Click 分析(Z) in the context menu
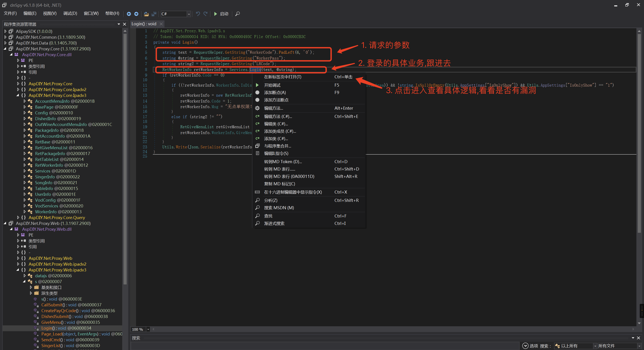 tap(271, 200)
